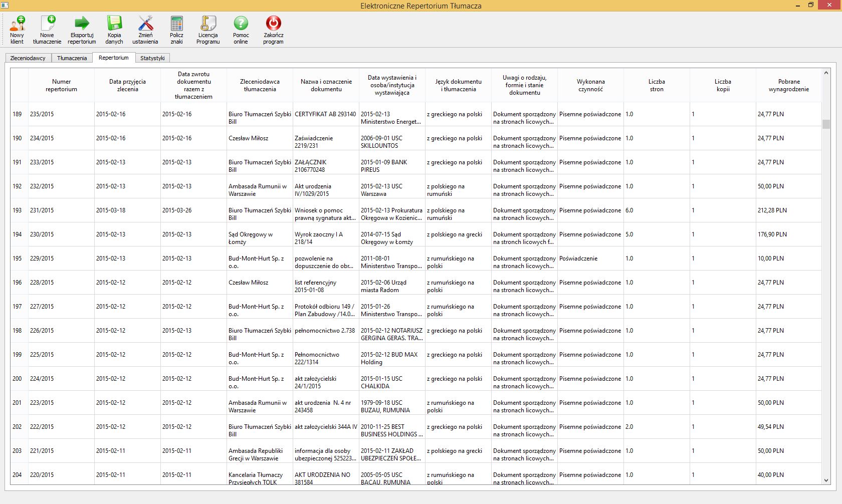Click the Liczba kopii column header

pos(723,85)
